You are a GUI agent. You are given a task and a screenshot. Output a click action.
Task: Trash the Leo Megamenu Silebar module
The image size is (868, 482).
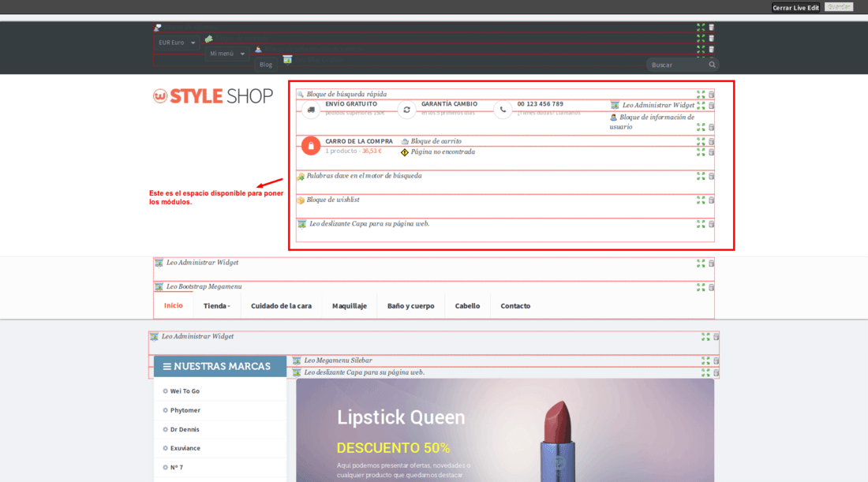(x=716, y=361)
